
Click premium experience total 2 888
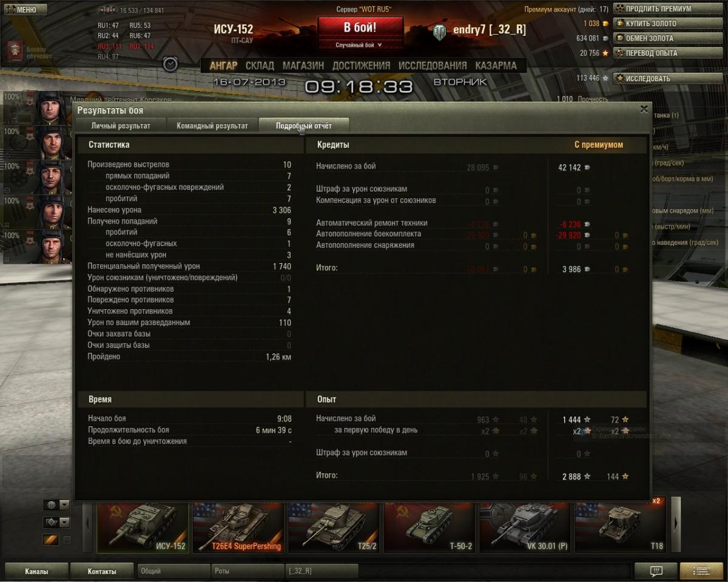[x=571, y=477]
